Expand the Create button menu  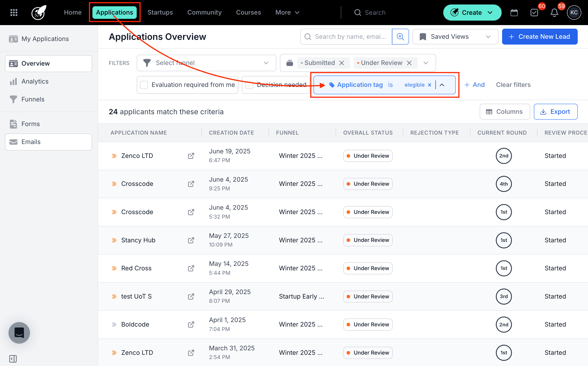click(472, 13)
